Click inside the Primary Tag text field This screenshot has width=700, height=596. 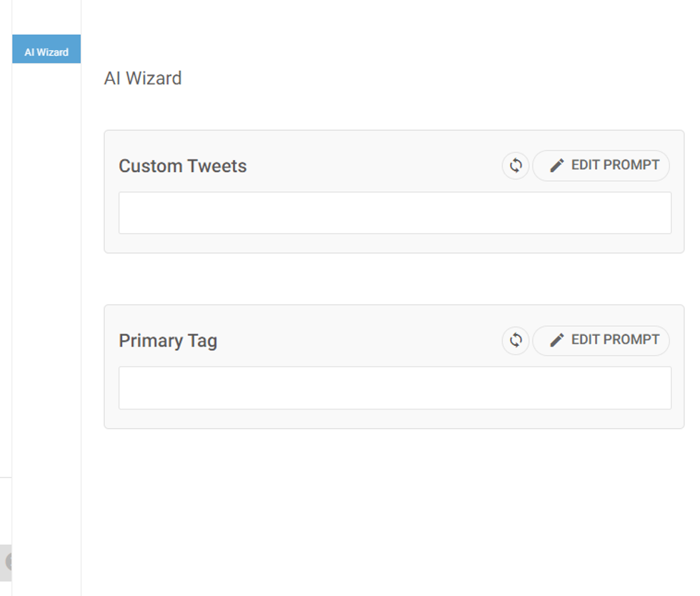tap(394, 387)
